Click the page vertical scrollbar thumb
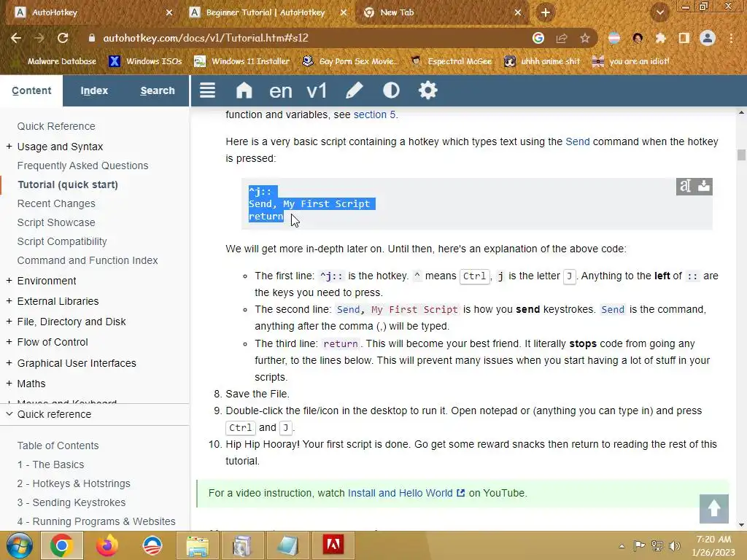The width and height of the screenshot is (747, 560). 741,155
